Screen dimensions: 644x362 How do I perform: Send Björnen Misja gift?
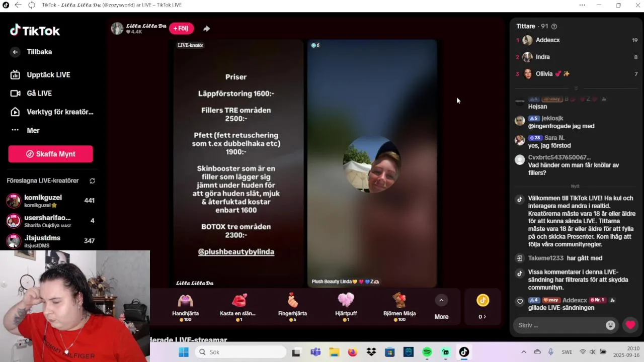pos(399,307)
